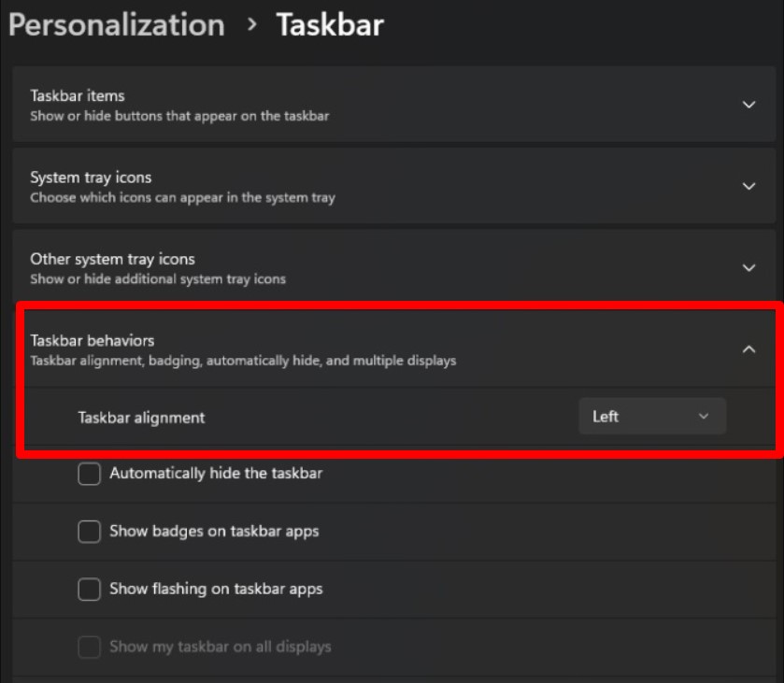Image resolution: width=784 pixels, height=683 pixels.
Task: Open the Taskbar alignment Left dropdown
Action: (x=652, y=416)
